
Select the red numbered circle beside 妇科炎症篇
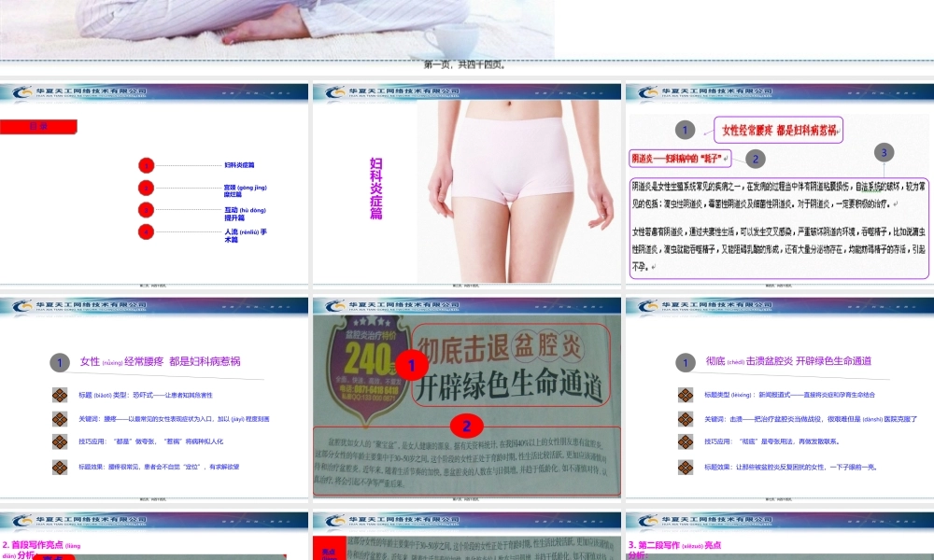click(146, 165)
